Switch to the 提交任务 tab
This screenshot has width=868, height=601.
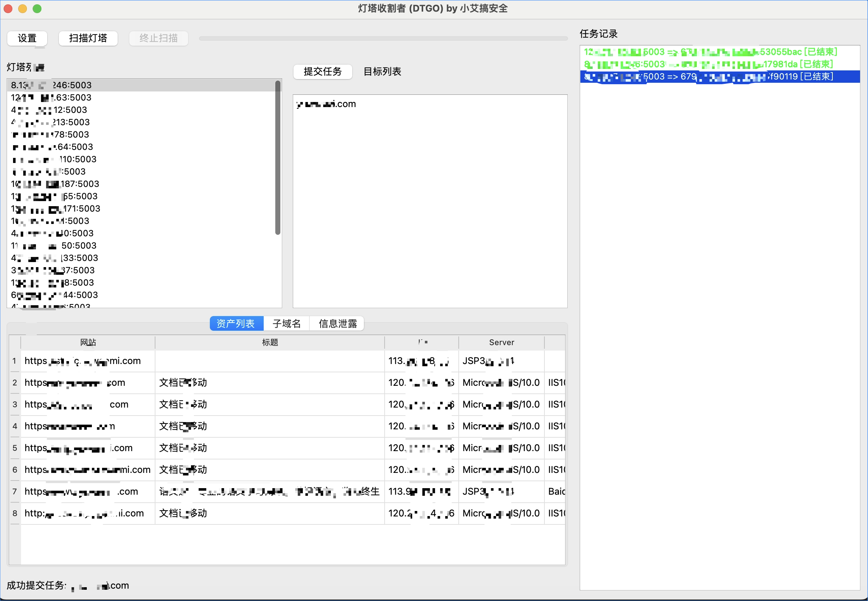click(323, 71)
